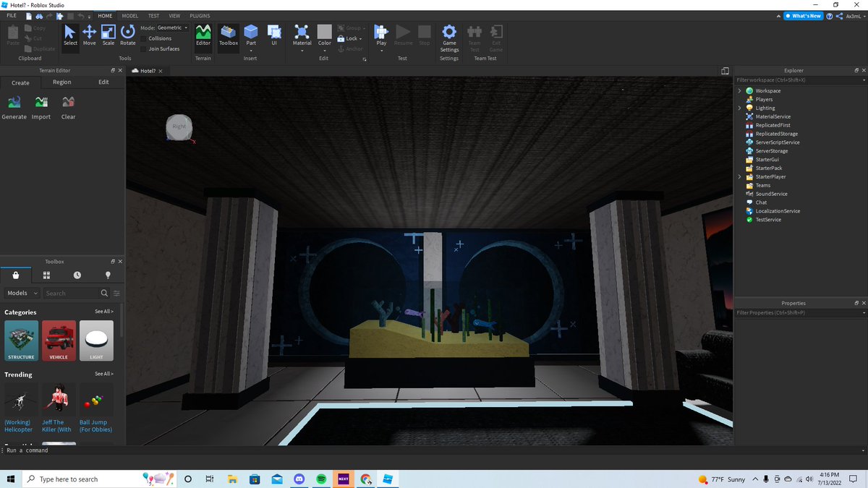Click the Generate terrain icon
The image size is (868, 488).
coord(14,107)
